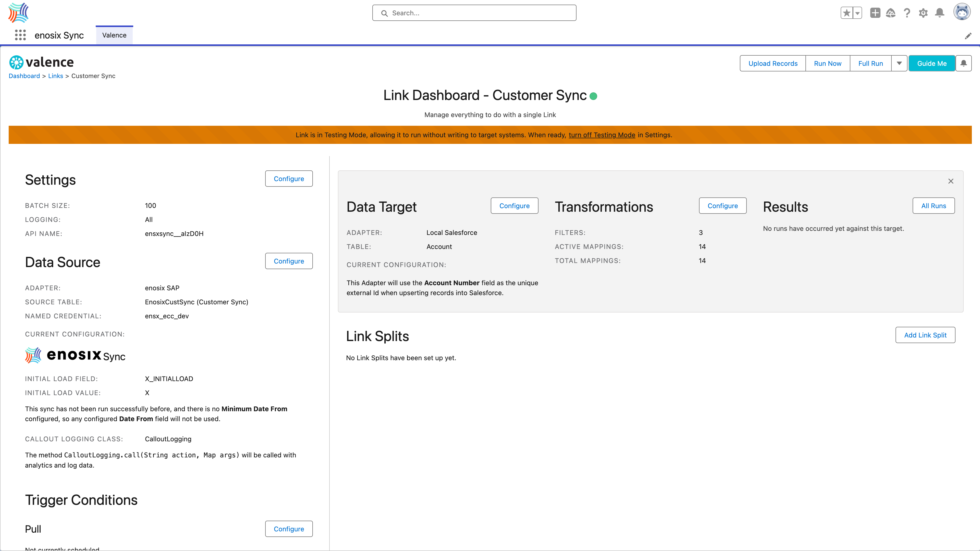Click the enosix Sync app icon
This screenshot has height=551, width=980.
pyautogui.click(x=18, y=12)
